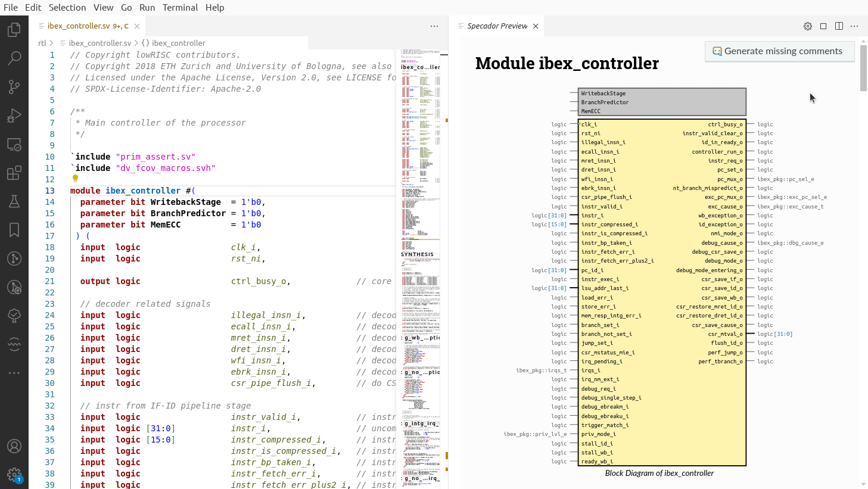The width and height of the screenshot is (868, 489).
Task: Open the Bookmarks view in activity bar
Action: [14, 230]
